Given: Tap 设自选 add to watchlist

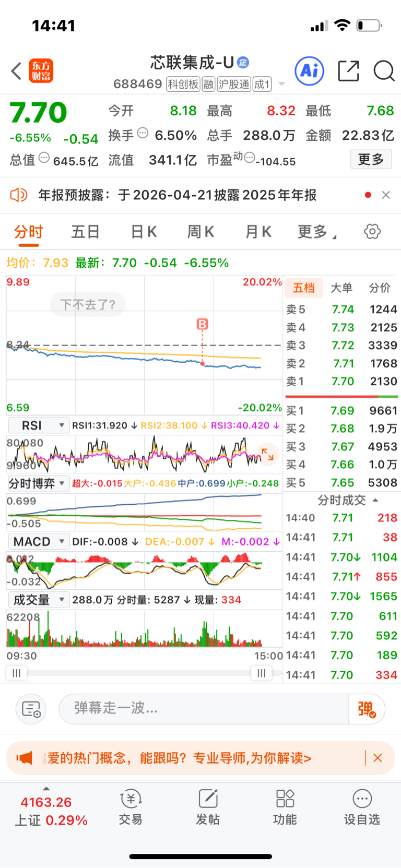Looking at the screenshot, I should (362, 807).
